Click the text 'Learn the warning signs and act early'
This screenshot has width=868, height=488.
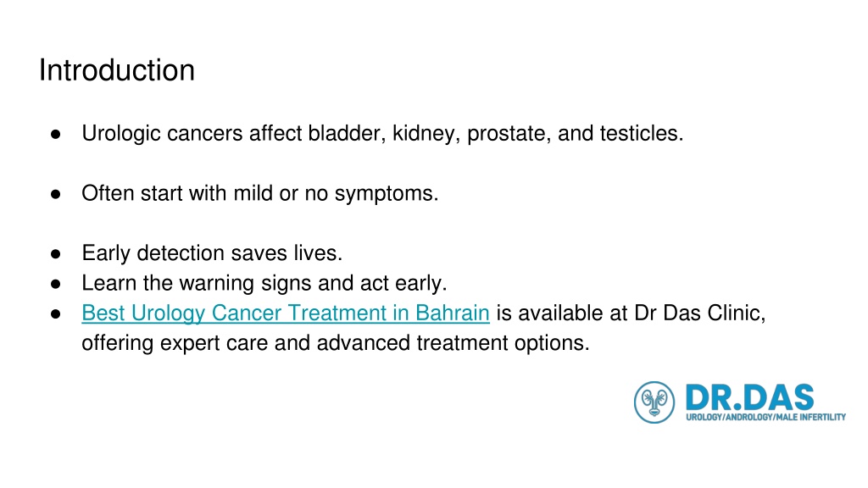click(x=264, y=283)
